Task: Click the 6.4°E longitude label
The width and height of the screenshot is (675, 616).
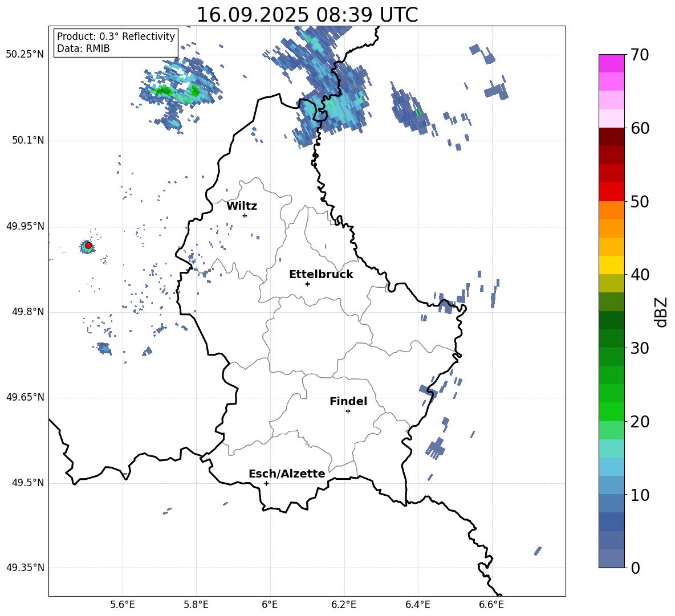Action: [x=417, y=605]
